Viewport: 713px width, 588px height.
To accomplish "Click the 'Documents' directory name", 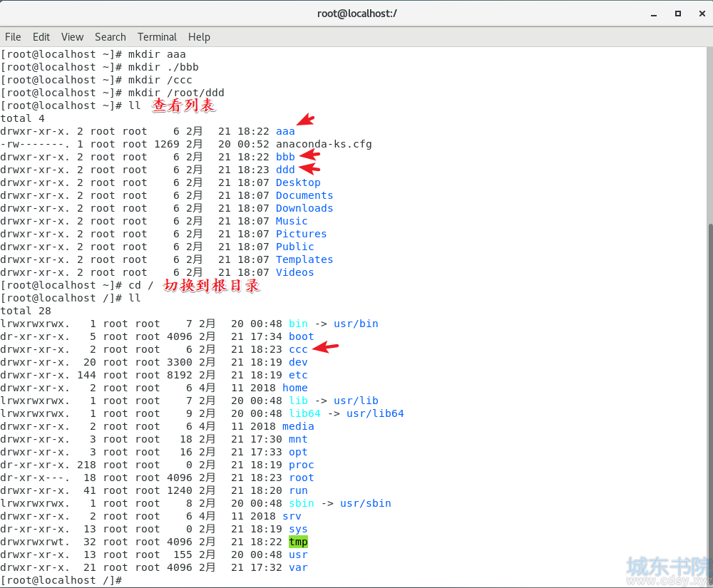I will (x=304, y=195).
